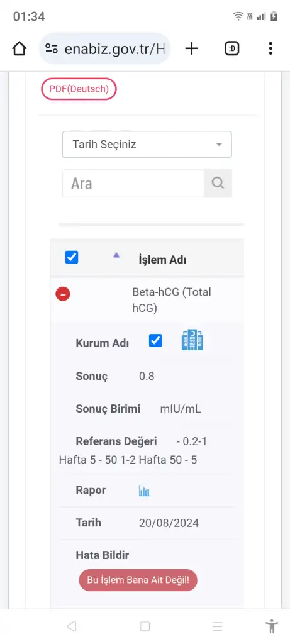The image size is (290, 644).
Task: Collapse the Beta-hCG row with minus button
Action: pyautogui.click(x=63, y=294)
